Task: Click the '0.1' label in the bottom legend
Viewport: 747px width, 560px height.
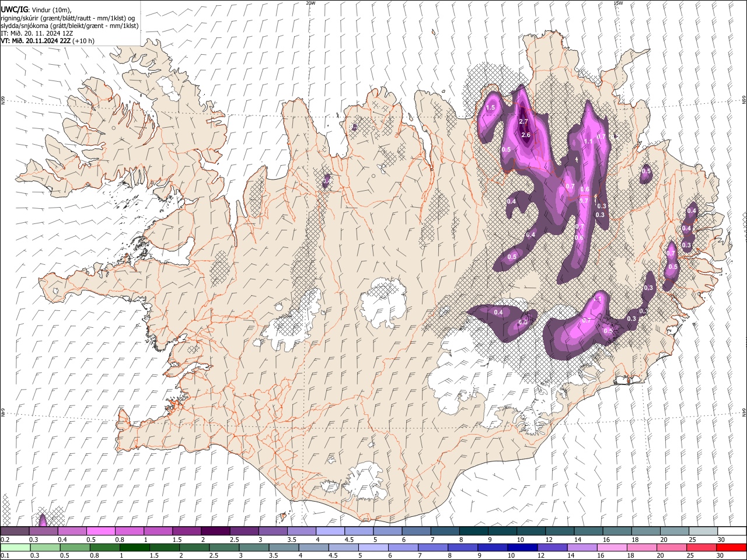Action: (x=4, y=555)
